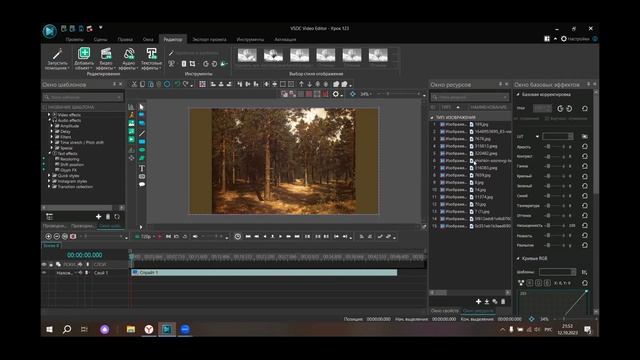This screenshot has height=360, width=640.
Task: Toggle the header eye icon for all layers
Action: 44,264
